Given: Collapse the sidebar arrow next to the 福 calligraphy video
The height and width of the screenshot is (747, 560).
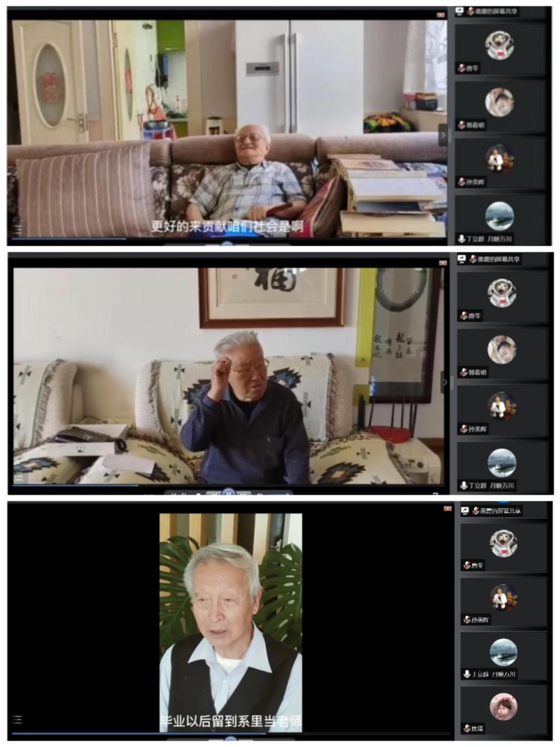Looking at the screenshot, I should click(445, 382).
